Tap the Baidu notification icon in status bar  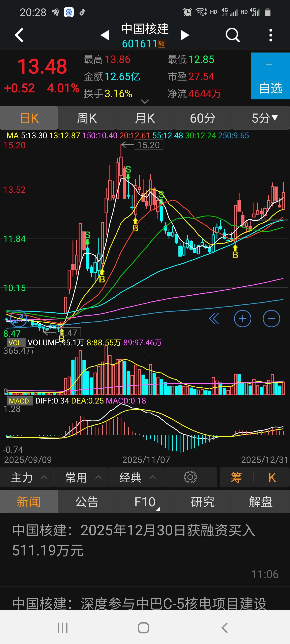point(68,12)
